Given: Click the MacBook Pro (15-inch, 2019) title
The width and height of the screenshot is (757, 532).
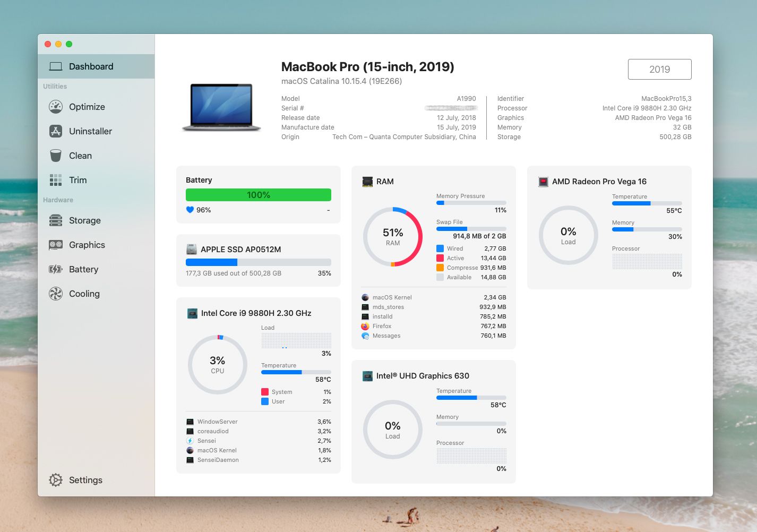Looking at the screenshot, I should click(x=367, y=67).
